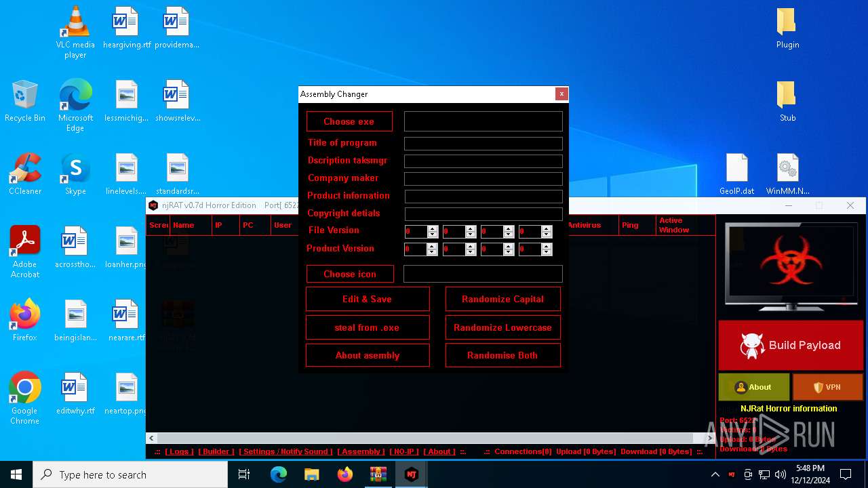Focus the Title of program field
The image size is (868, 488).
point(484,144)
